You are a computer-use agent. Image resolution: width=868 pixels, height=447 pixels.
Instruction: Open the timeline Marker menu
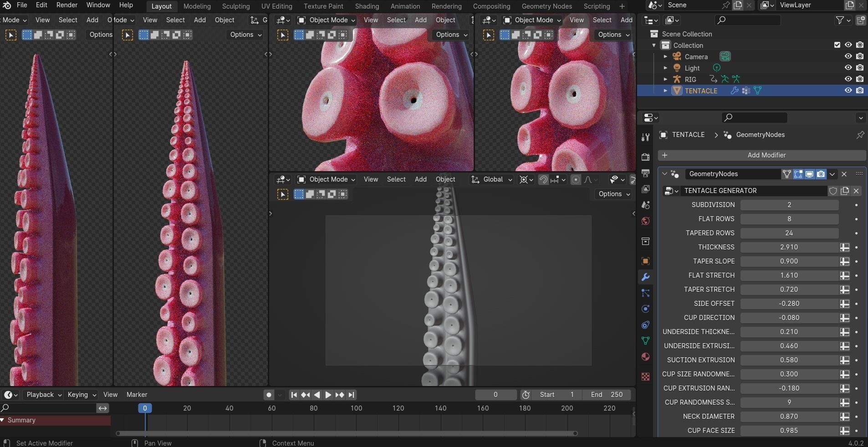137,395
